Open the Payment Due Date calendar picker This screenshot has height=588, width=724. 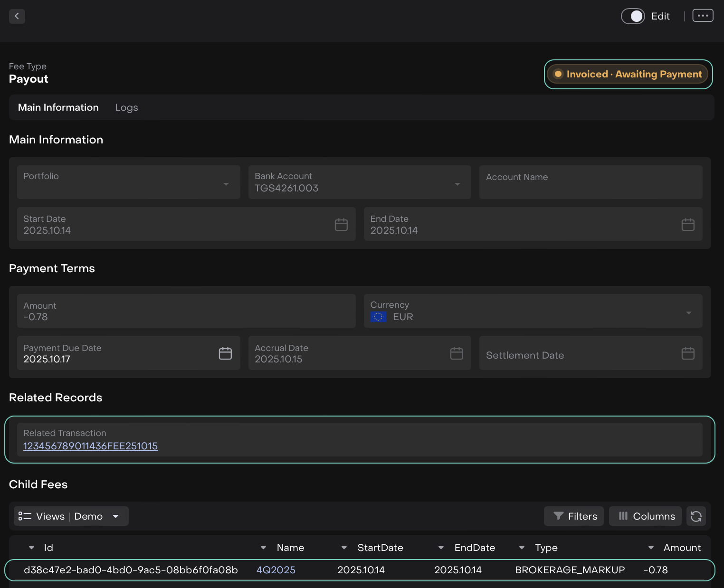pos(225,353)
